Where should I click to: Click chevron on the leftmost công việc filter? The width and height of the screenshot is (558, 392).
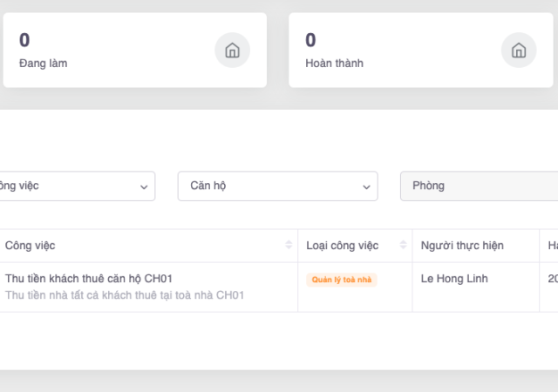144,186
